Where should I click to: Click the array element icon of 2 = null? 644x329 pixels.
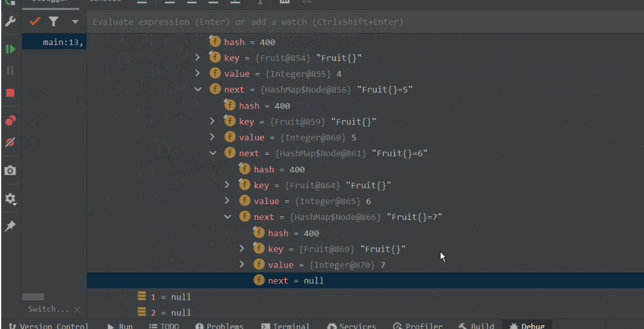click(x=141, y=312)
